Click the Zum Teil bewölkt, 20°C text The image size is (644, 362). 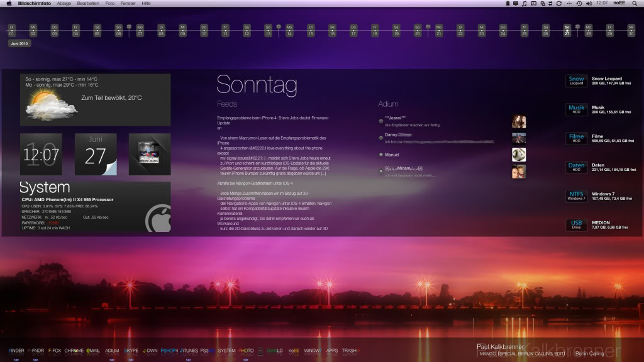(x=111, y=97)
